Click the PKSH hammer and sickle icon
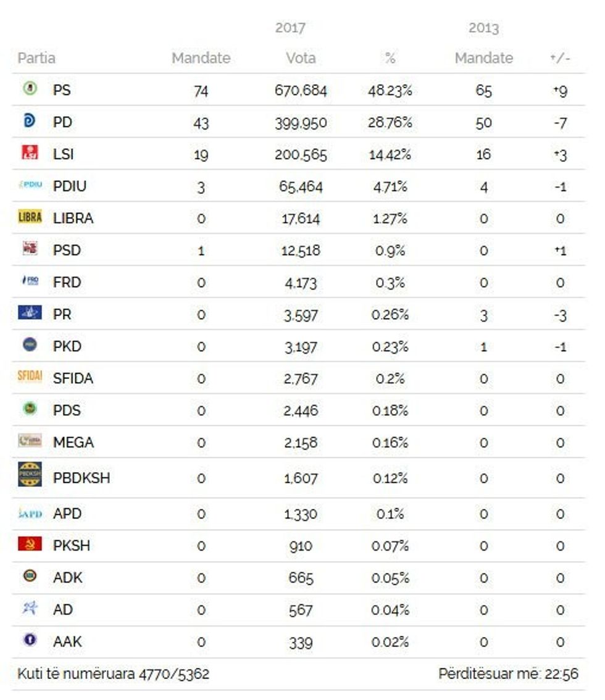The width and height of the screenshot is (605, 700). point(30,545)
